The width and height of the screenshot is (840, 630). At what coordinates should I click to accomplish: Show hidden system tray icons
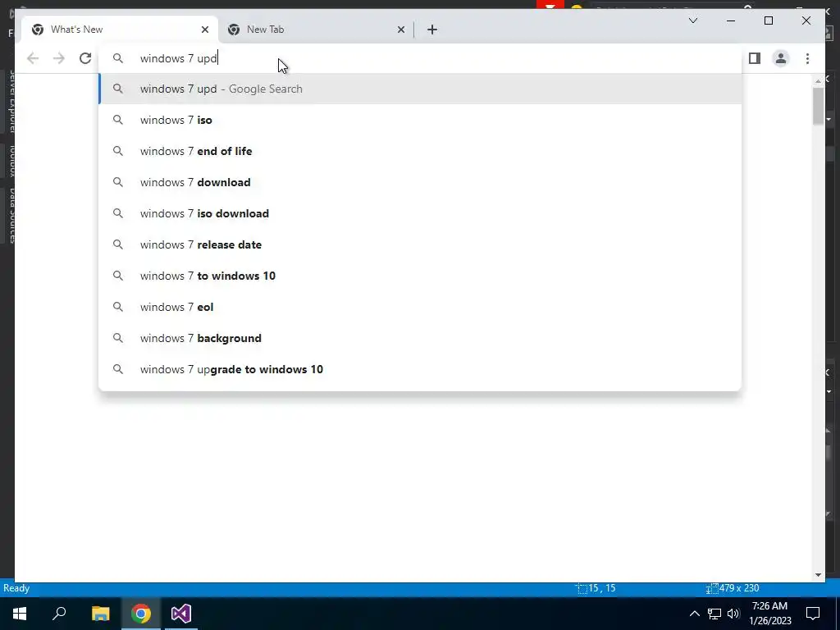[694, 614]
